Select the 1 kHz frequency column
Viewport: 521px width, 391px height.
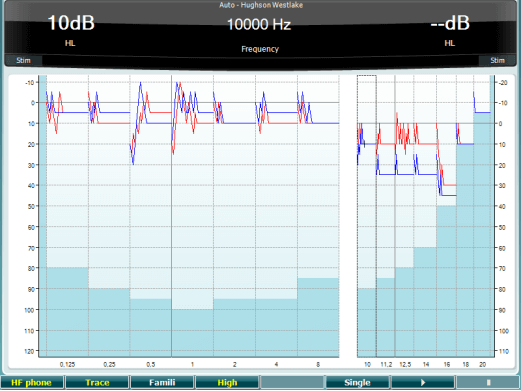[x=192, y=216]
